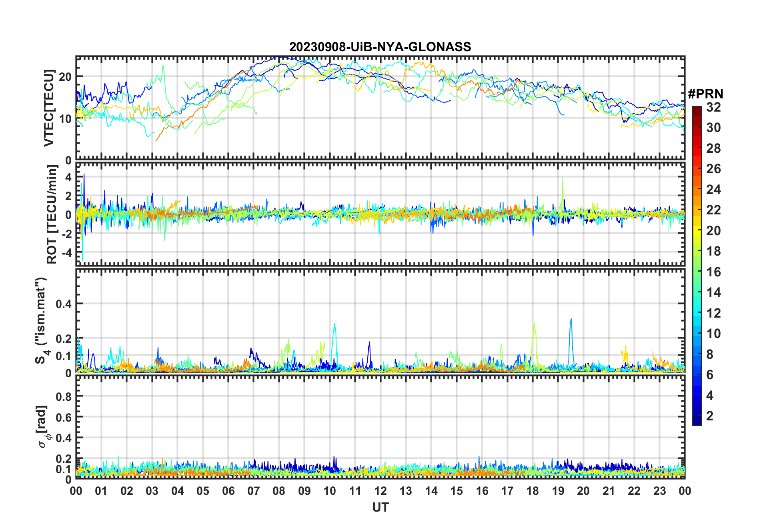
Task: Click colorbar tick label 22
Action: [x=713, y=210]
